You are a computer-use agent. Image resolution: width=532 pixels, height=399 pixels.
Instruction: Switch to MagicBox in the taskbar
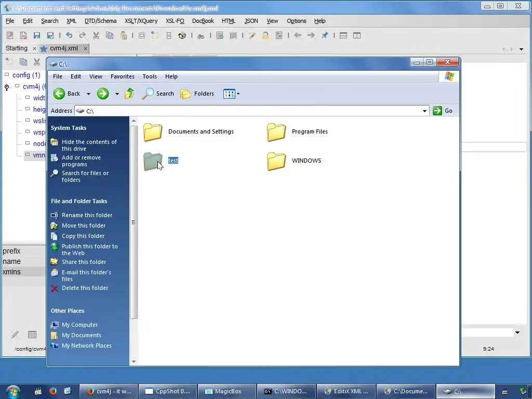227,391
